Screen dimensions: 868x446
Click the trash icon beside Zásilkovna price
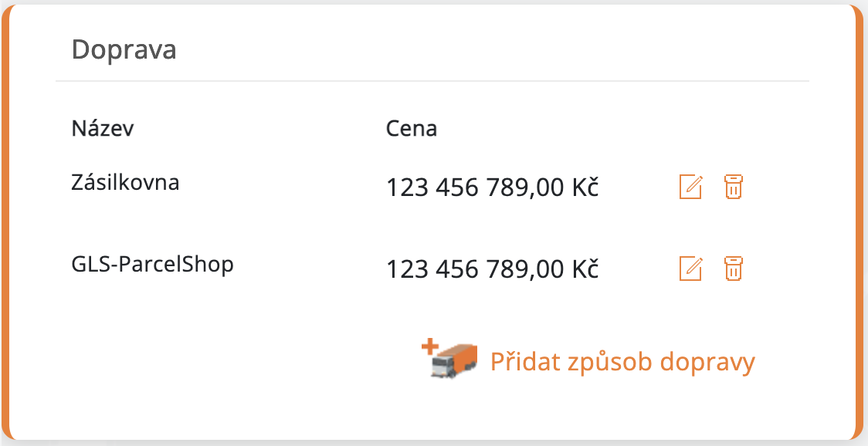pyautogui.click(x=732, y=186)
